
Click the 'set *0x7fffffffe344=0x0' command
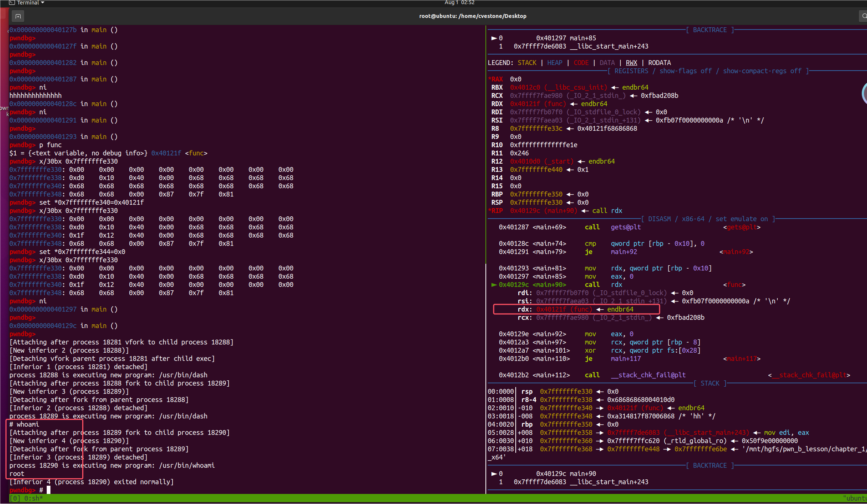pyautogui.click(x=67, y=252)
